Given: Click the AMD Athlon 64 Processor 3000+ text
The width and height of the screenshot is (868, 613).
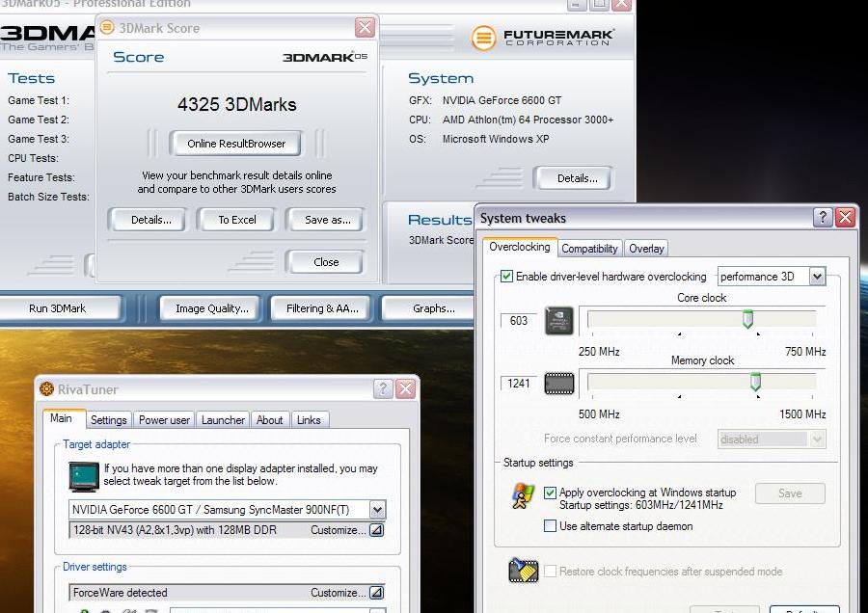Looking at the screenshot, I should tap(528, 120).
